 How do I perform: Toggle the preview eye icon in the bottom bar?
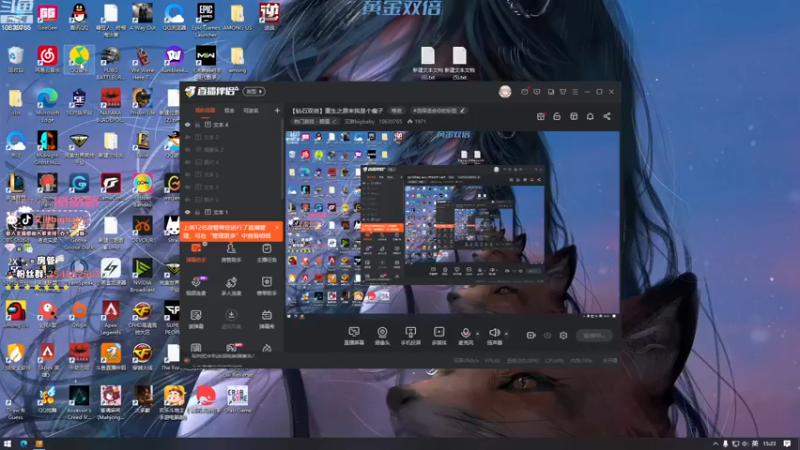[x=547, y=335]
